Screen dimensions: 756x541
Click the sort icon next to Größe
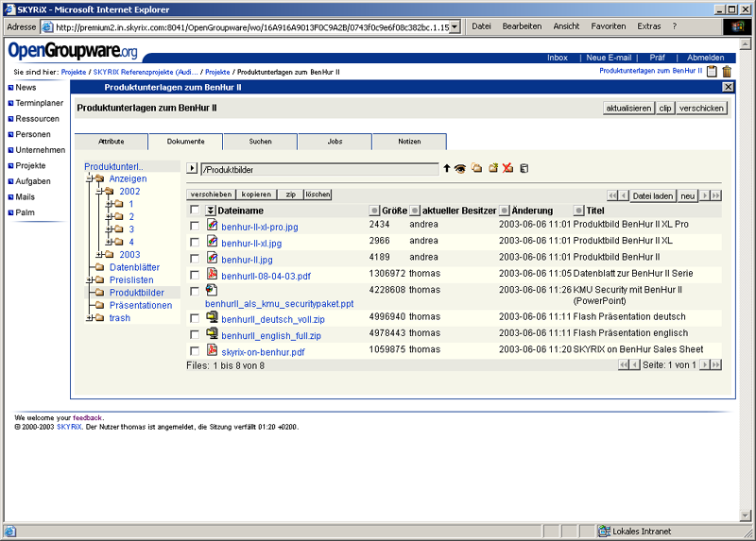coord(374,211)
